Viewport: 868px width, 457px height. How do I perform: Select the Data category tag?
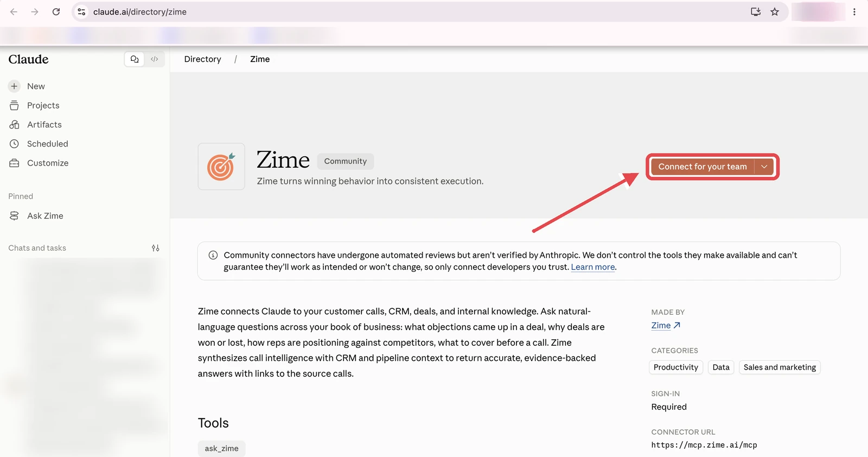tap(721, 367)
